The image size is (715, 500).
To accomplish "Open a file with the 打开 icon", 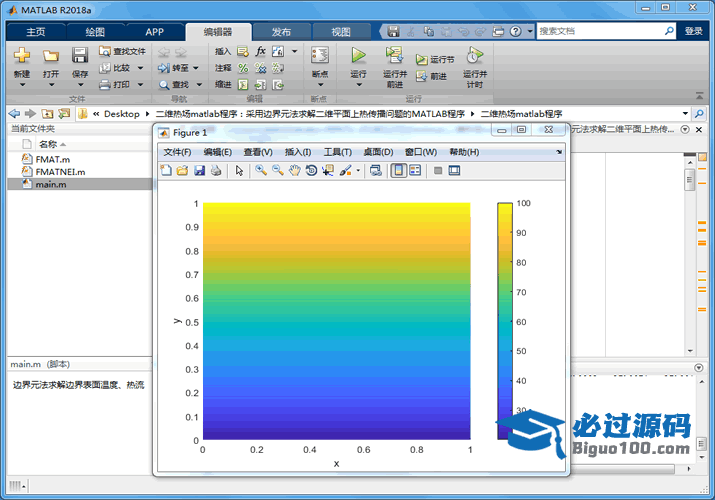I will point(51,56).
